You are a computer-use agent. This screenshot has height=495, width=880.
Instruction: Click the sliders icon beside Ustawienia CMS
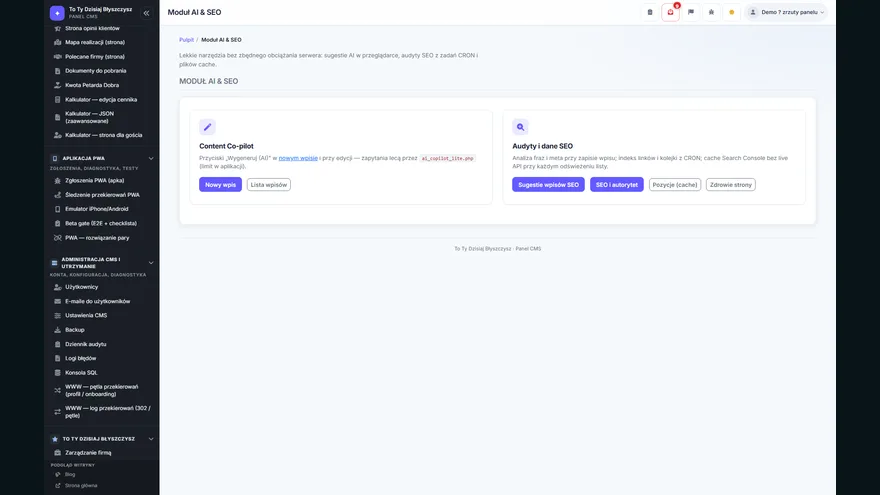tap(57, 315)
